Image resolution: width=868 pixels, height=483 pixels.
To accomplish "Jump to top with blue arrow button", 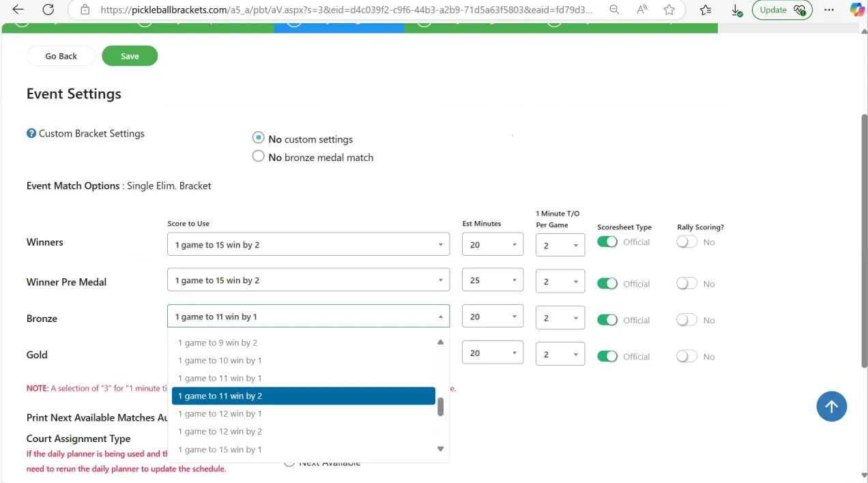I will (831, 407).
